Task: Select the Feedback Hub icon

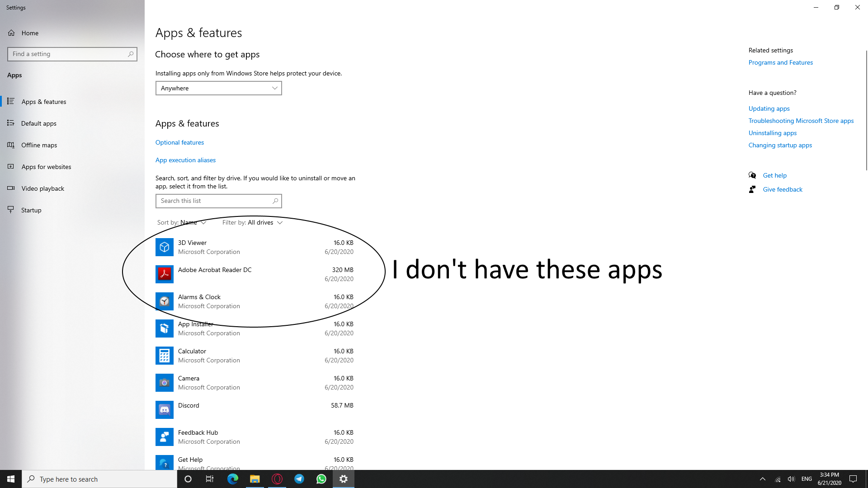Action: pyautogui.click(x=165, y=437)
